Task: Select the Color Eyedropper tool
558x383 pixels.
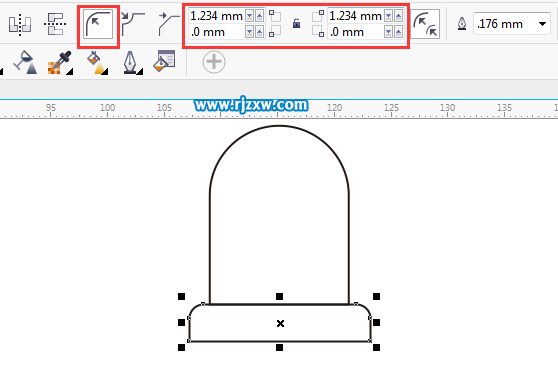Action: pos(60,63)
